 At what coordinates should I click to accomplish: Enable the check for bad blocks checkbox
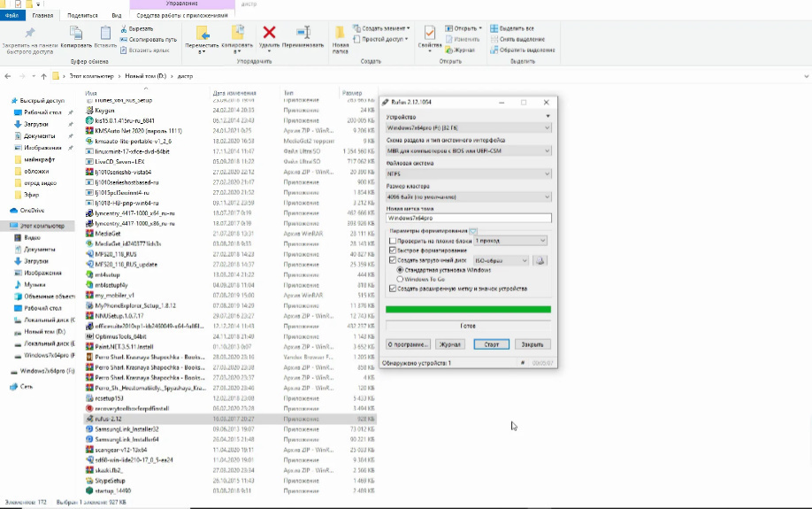point(393,241)
